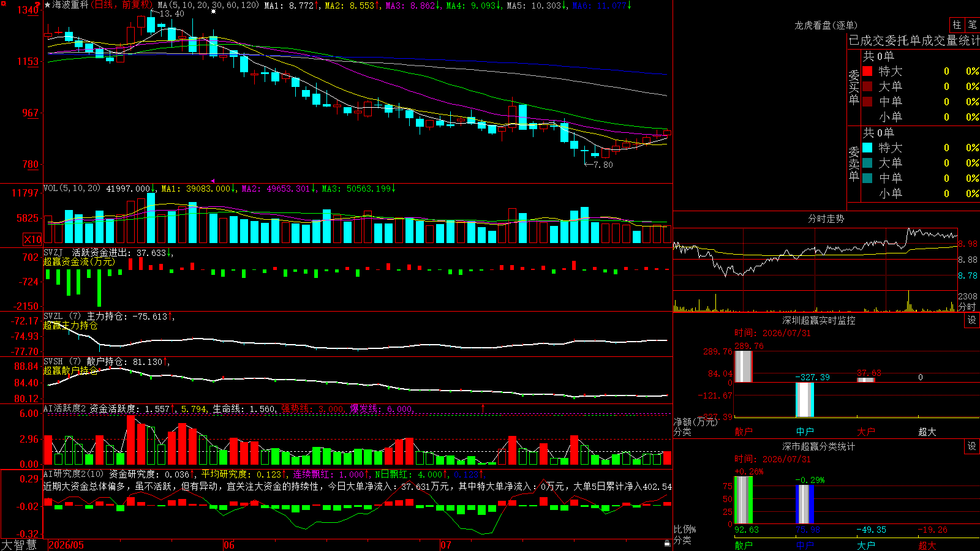
Task: Click the teal 中单 sell-order swatch
Action: click(x=867, y=178)
